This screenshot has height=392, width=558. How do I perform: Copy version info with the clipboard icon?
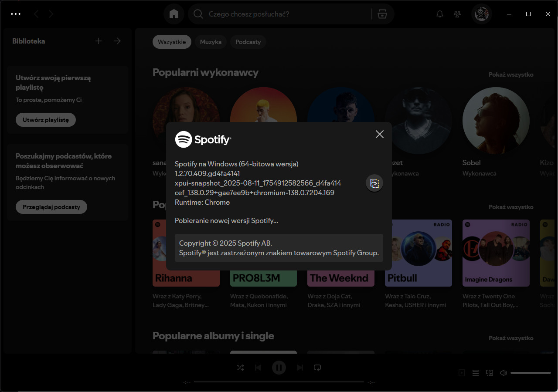374,183
